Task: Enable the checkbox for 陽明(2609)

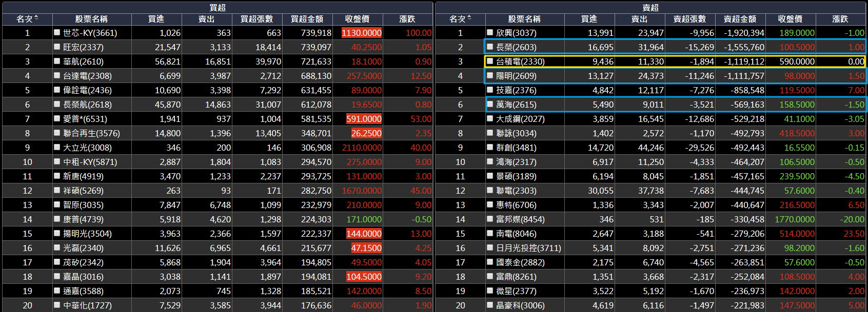Action: point(490,75)
